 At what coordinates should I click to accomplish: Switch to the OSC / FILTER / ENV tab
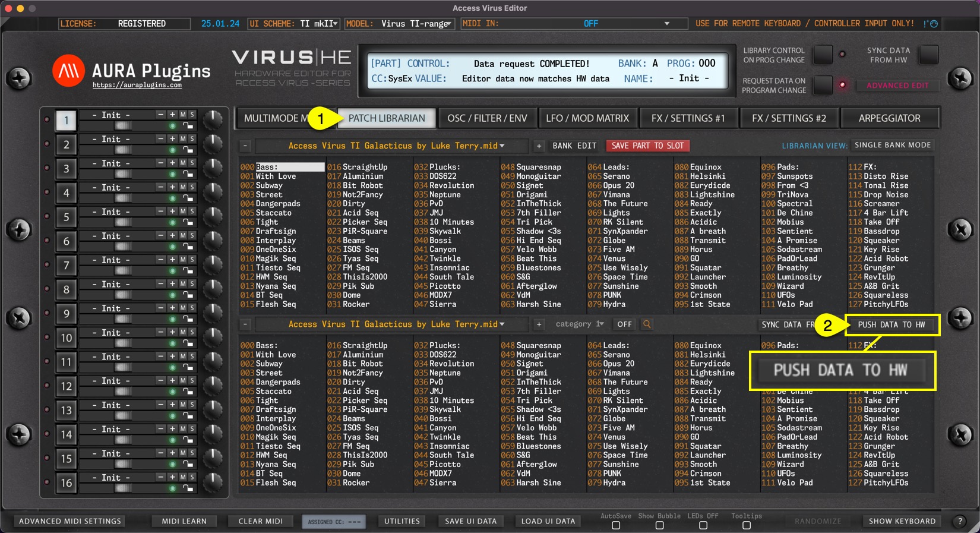[487, 118]
